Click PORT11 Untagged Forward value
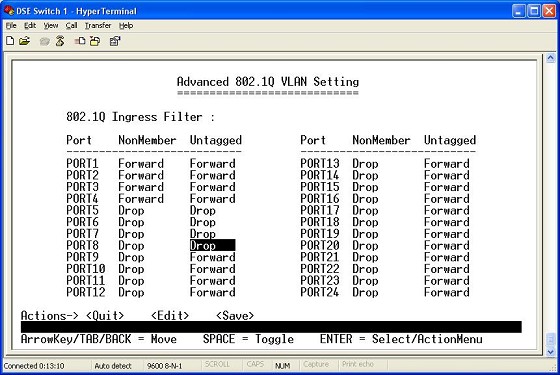560x375 pixels. click(212, 281)
